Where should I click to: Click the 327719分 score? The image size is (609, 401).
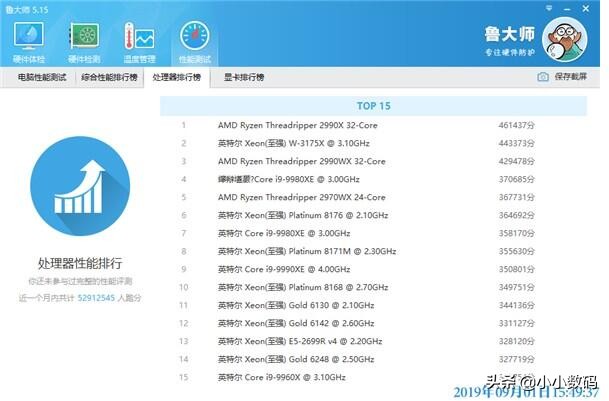(517, 359)
